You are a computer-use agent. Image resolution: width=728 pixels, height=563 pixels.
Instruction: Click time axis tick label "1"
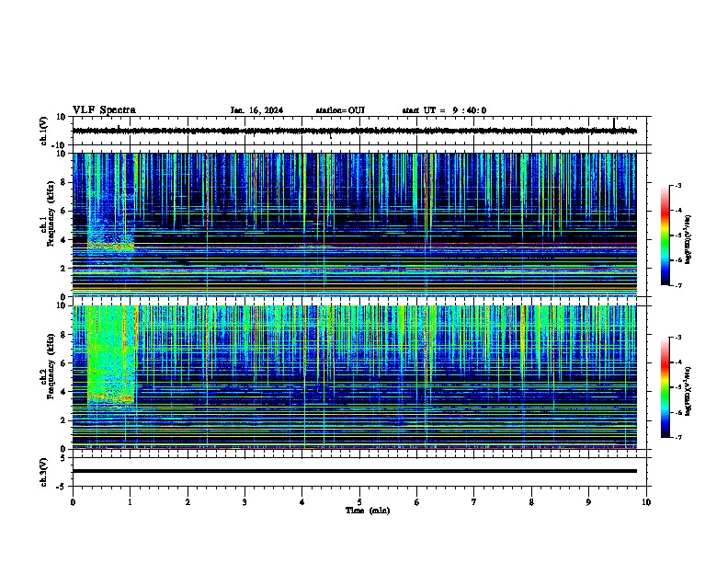pyautogui.click(x=130, y=502)
